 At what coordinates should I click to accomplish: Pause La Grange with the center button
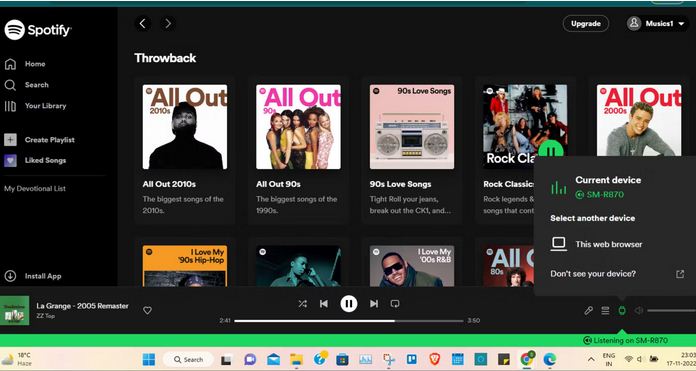click(x=349, y=304)
